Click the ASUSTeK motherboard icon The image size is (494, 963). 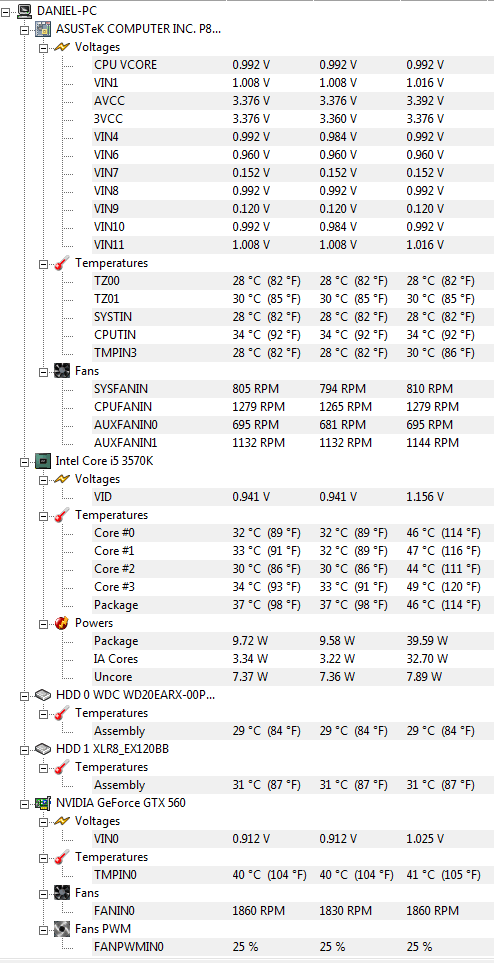(43, 28)
